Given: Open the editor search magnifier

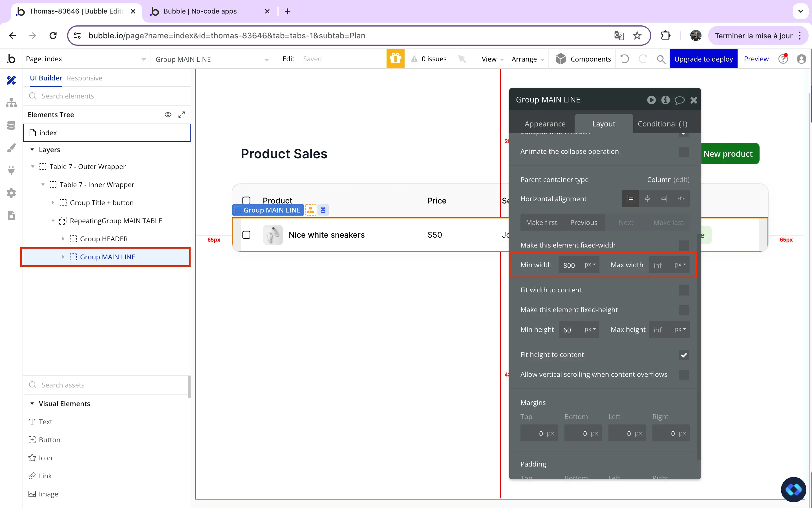Looking at the screenshot, I should click(x=661, y=59).
